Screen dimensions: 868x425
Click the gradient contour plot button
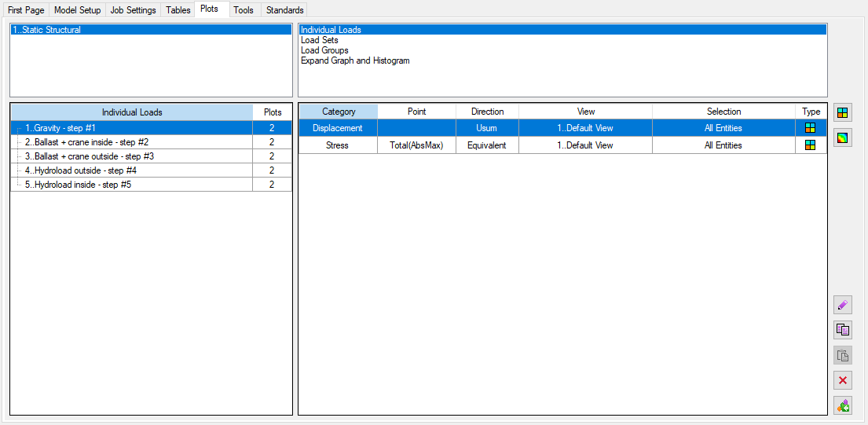point(842,138)
